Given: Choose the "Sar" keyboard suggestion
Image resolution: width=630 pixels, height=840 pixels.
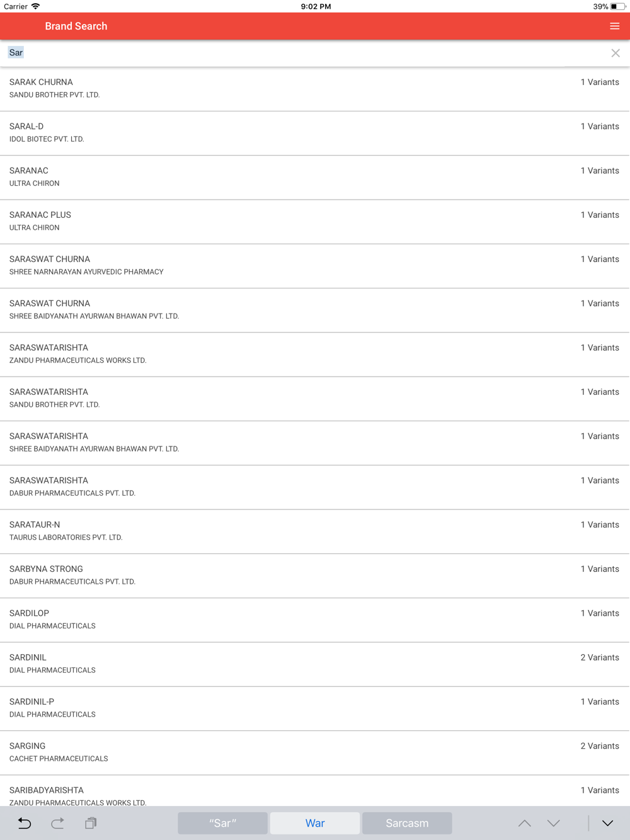Looking at the screenshot, I should pyautogui.click(x=222, y=823).
